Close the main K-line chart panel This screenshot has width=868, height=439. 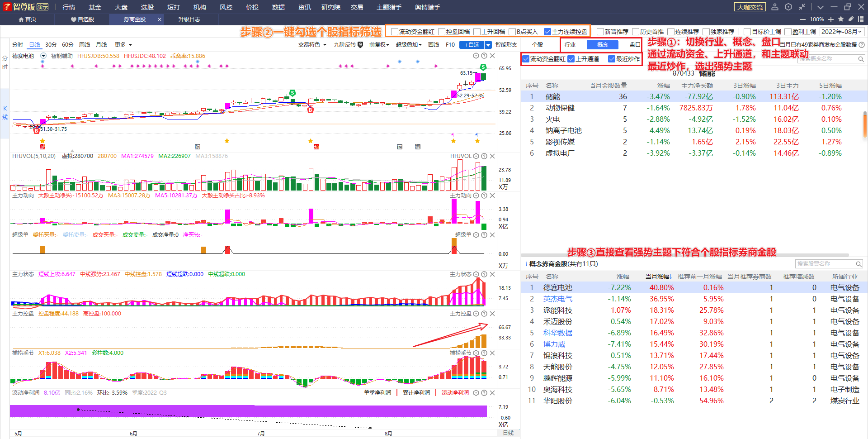(492, 56)
